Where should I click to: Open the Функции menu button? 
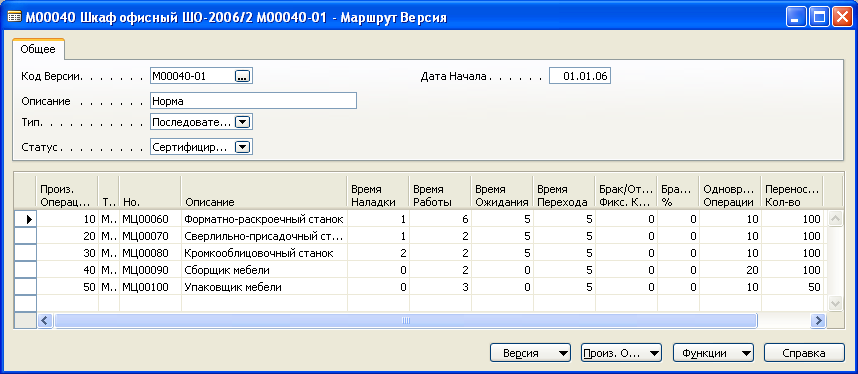pos(713,353)
